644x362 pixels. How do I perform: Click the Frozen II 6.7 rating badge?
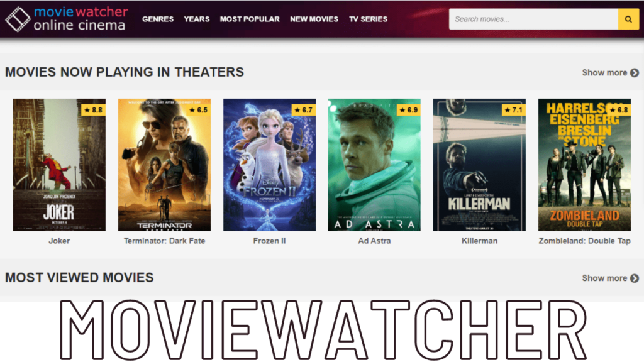(303, 110)
